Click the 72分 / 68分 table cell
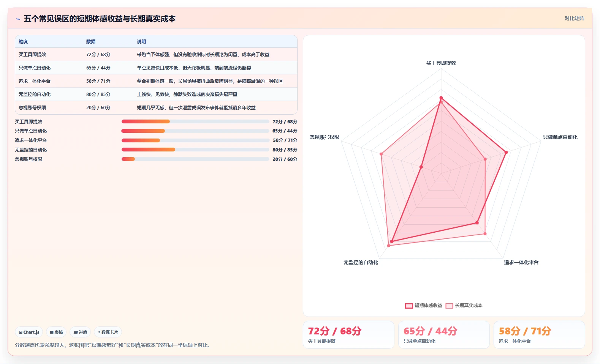Image resolution: width=600 pixels, height=364 pixels. [x=98, y=55]
